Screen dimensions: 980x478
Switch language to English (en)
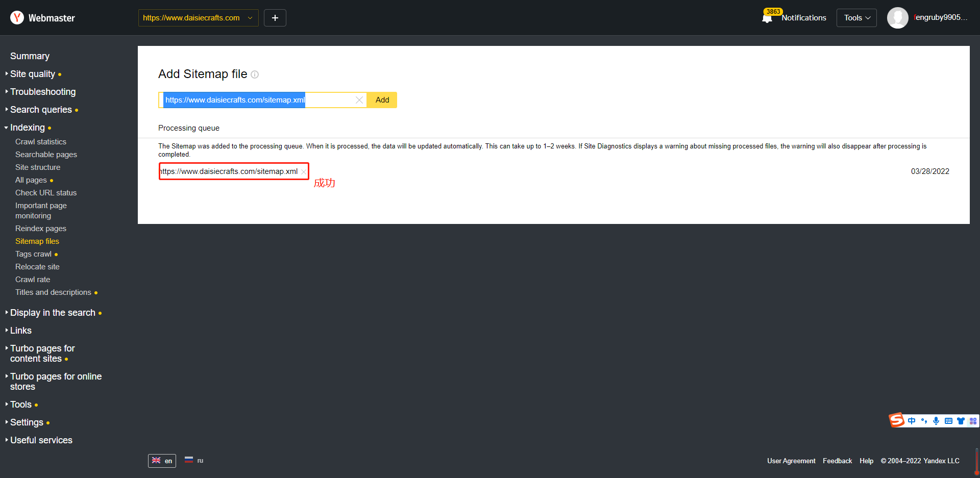[x=162, y=461]
